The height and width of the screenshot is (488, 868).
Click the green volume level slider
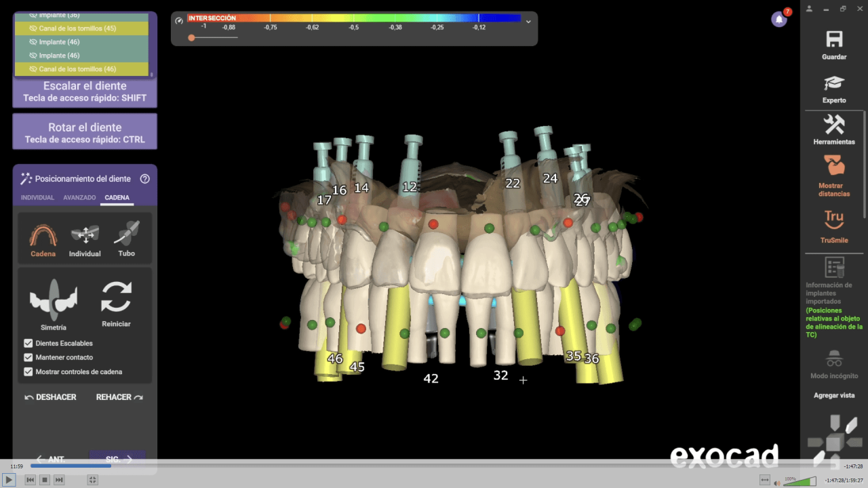[800, 482]
